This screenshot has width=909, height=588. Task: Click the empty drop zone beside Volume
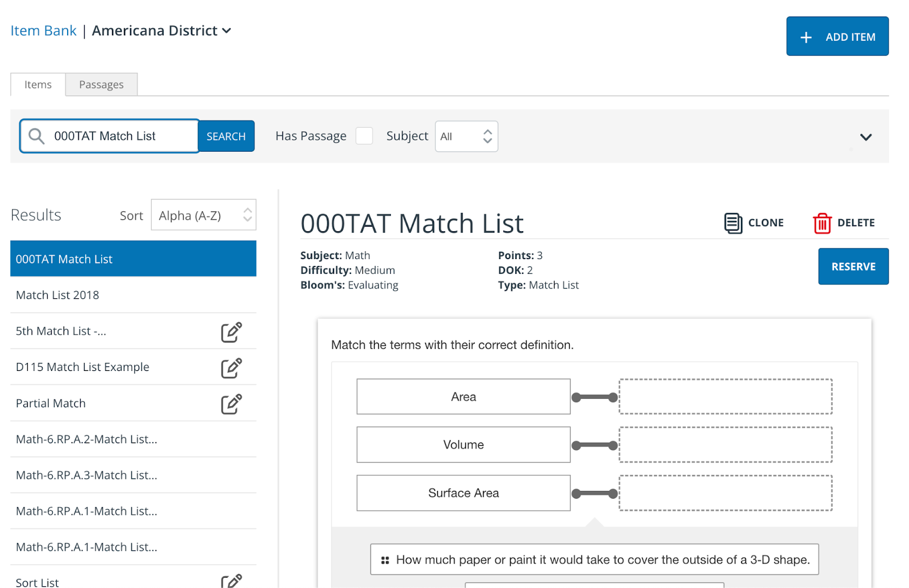pyautogui.click(x=725, y=445)
